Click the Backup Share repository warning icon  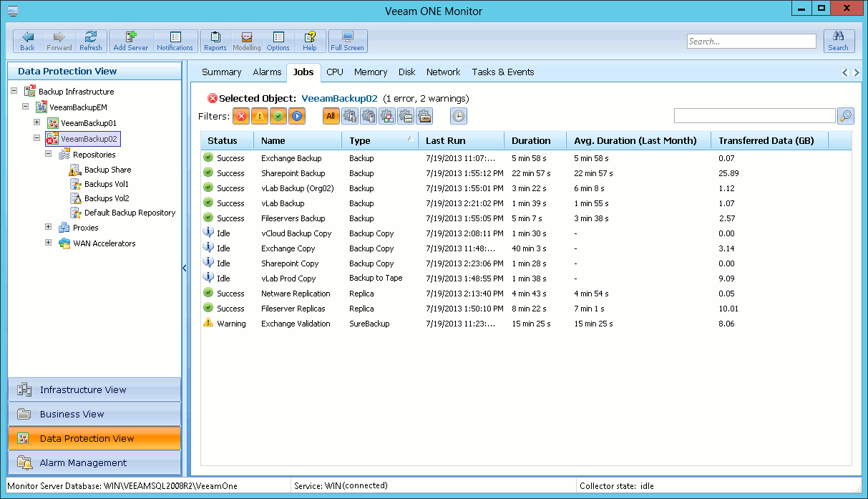click(75, 170)
